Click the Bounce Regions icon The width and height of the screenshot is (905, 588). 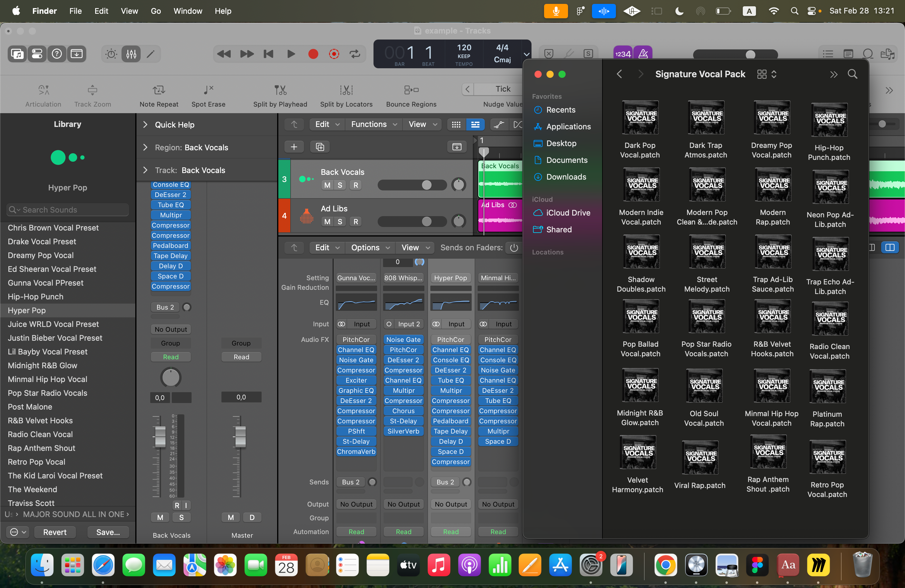[x=411, y=90]
